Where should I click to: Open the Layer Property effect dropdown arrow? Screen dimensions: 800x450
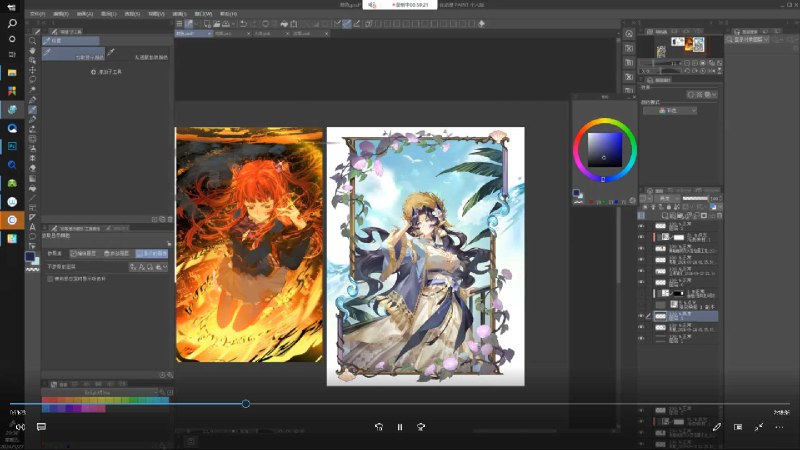[x=714, y=95]
